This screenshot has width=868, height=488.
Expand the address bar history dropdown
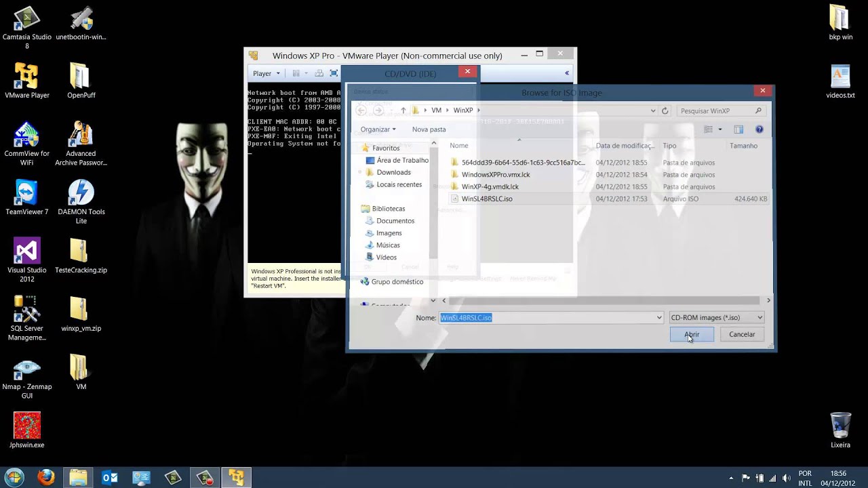653,110
